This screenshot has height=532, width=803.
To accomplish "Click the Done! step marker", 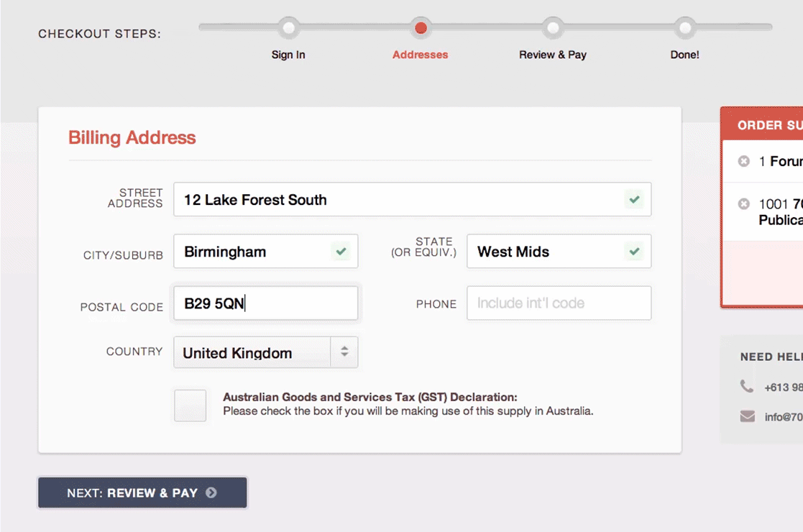I will click(x=685, y=29).
